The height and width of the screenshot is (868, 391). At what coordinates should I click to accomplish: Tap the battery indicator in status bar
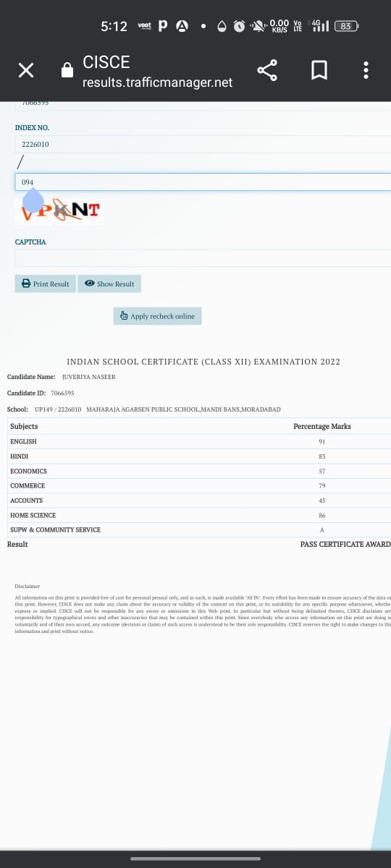click(346, 26)
